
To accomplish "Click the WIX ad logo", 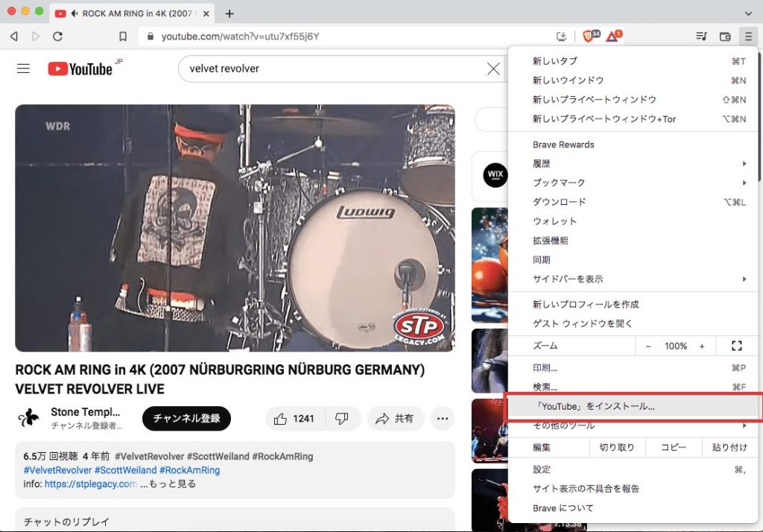I will (x=495, y=175).
